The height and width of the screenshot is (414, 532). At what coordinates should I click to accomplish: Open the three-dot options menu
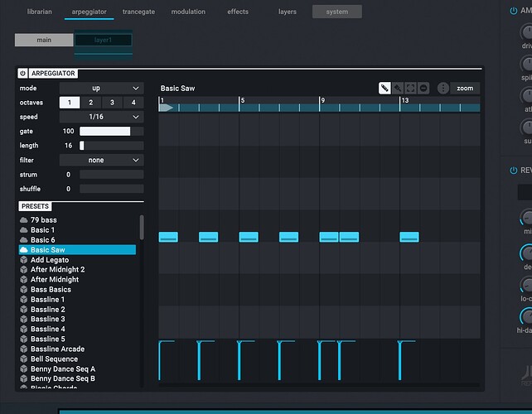tap(443, 88)
